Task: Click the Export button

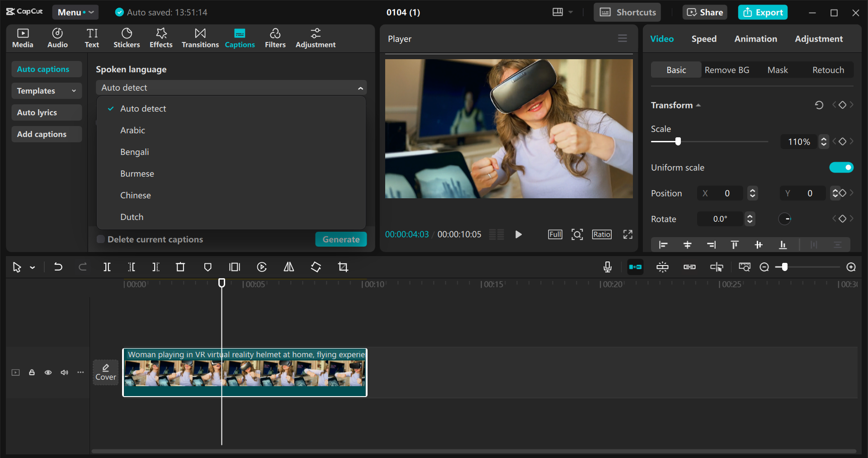Action: click(763, 12)
